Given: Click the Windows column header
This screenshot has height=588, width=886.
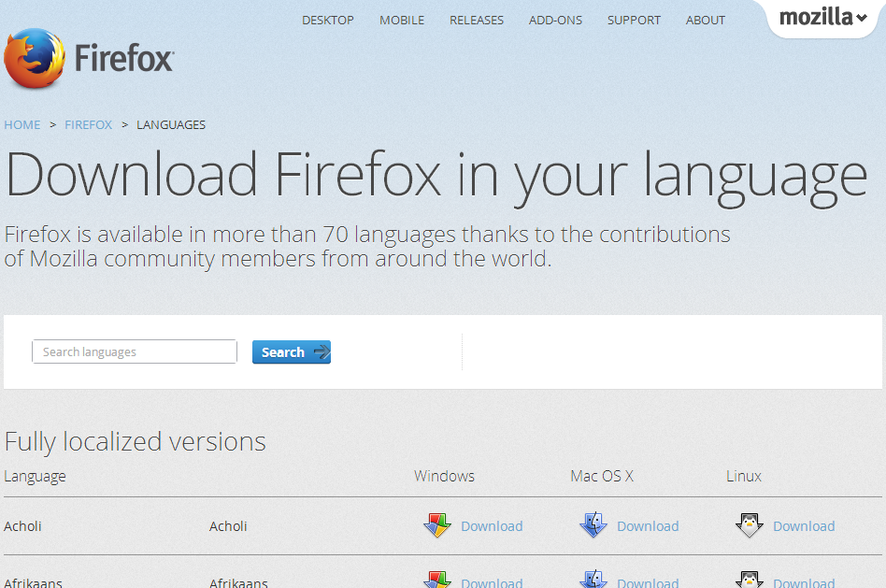Looking at the screenshot, I should [x=444, y=476].
